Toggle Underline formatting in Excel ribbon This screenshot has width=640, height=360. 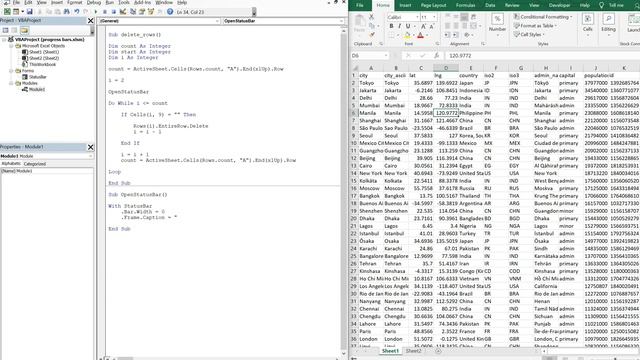coord(407,26)
